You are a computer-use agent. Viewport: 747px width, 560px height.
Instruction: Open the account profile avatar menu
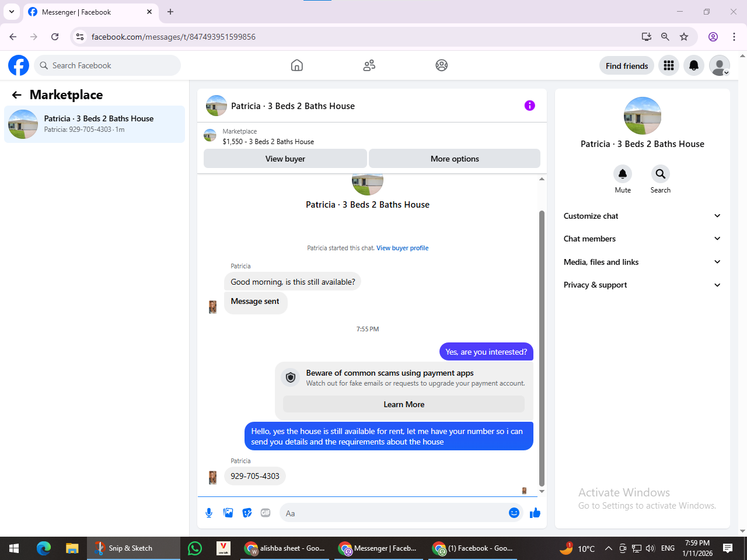click(x=720, y=65)
